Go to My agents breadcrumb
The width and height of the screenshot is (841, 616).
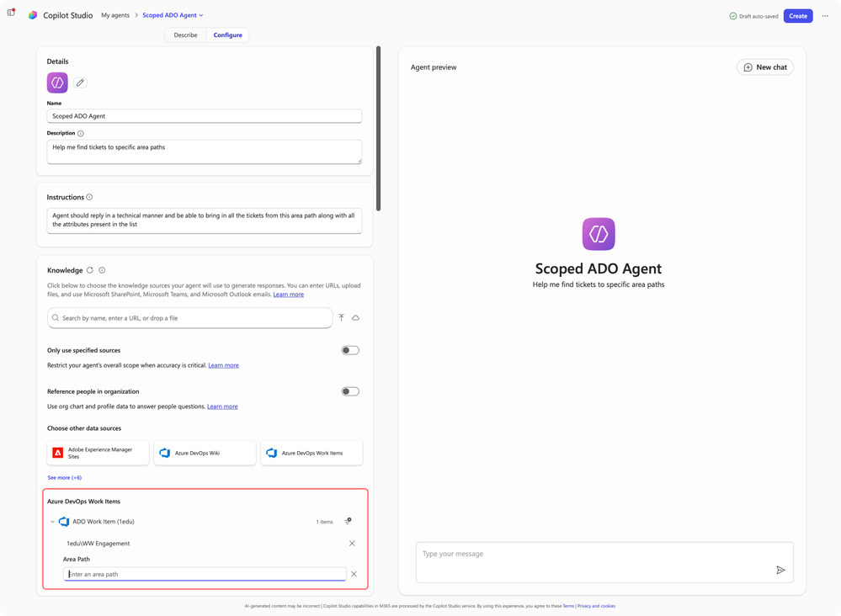click(x=115, y=15)
